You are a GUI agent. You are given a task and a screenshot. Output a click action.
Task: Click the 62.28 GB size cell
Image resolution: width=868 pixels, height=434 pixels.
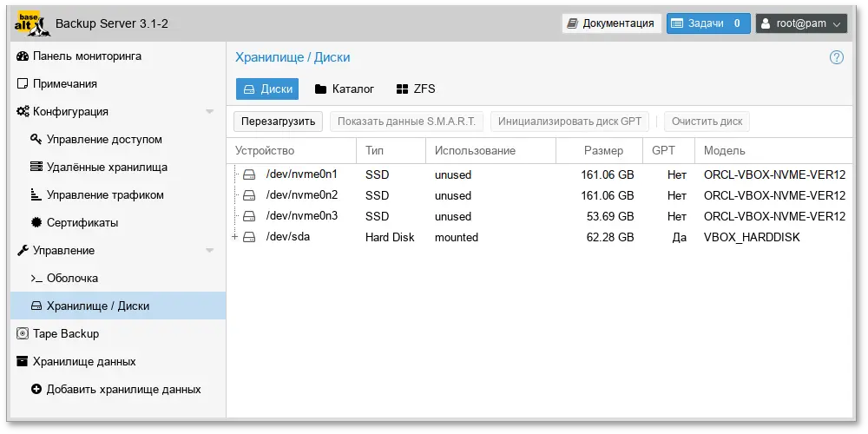pyautogui.click(x=599, y=238)
